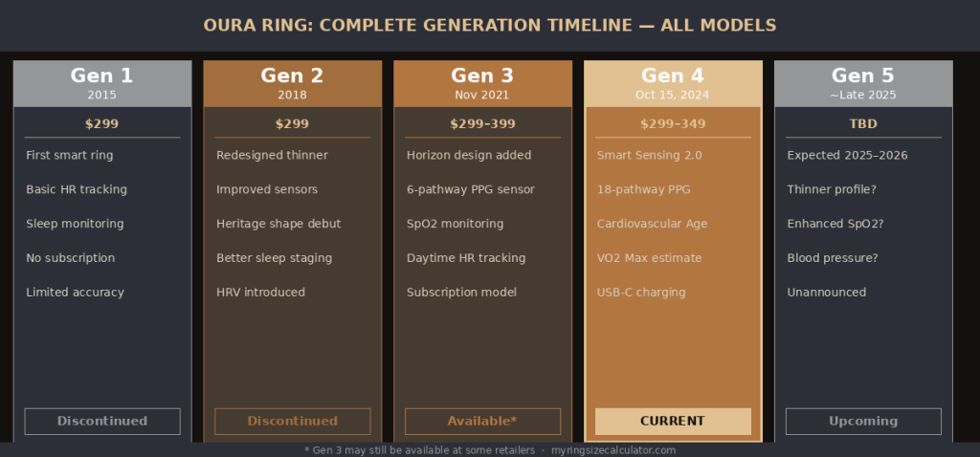980x457 pixels.
Task: Click the Gen 2 column header
Action: click(292, 84)
